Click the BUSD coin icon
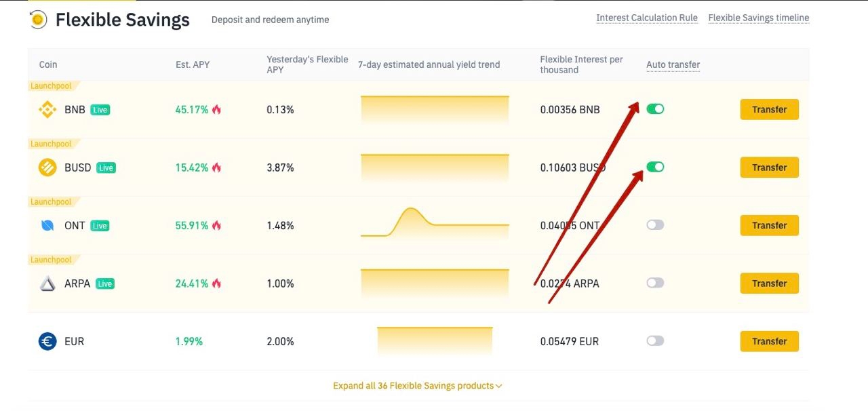 click(47, 168)
